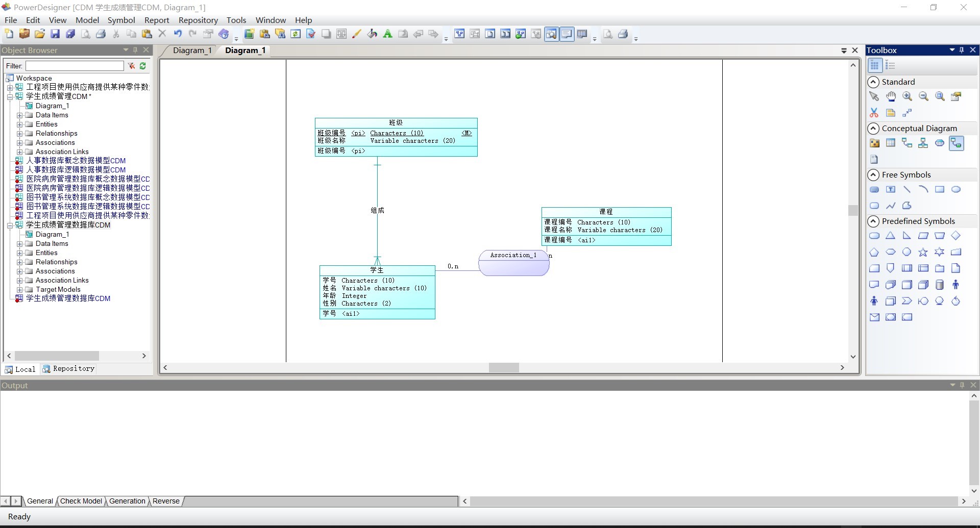The height and width of the screenshot is (528, 980).
Task: Open the Repository menu
Action: 198,20
